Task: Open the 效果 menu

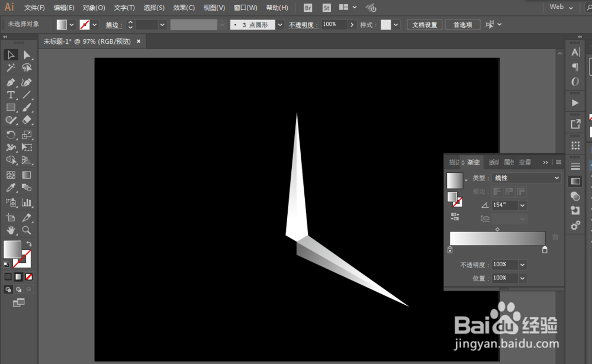Action: (184, 7)
